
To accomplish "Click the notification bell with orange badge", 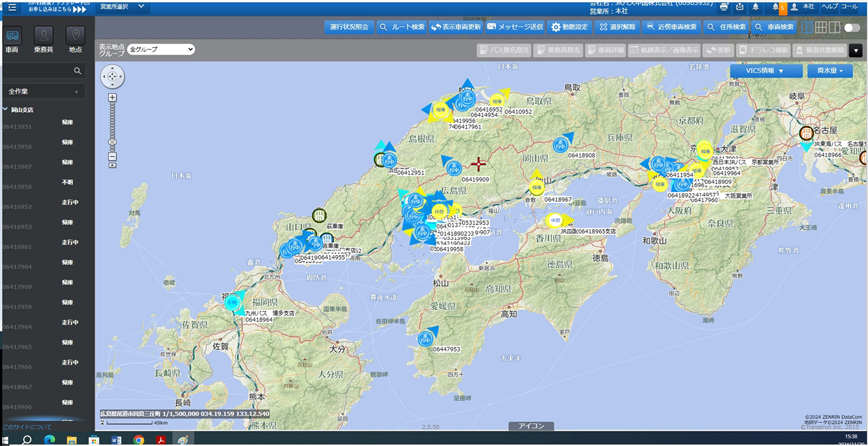I will (x=777, y=8).
